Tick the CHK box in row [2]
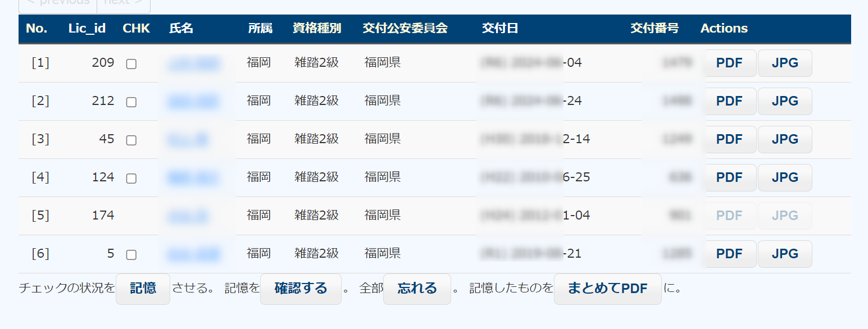 pos(131,102)
